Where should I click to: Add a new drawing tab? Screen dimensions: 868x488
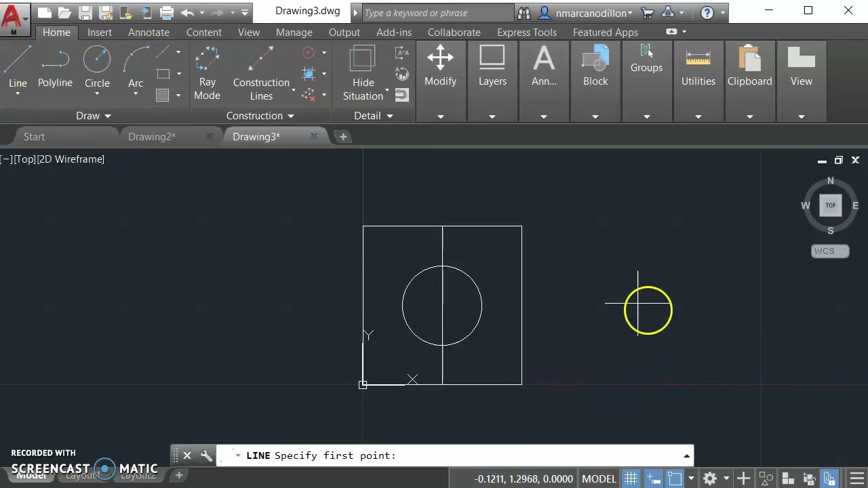pyautogui.click(x=342, y=136)
